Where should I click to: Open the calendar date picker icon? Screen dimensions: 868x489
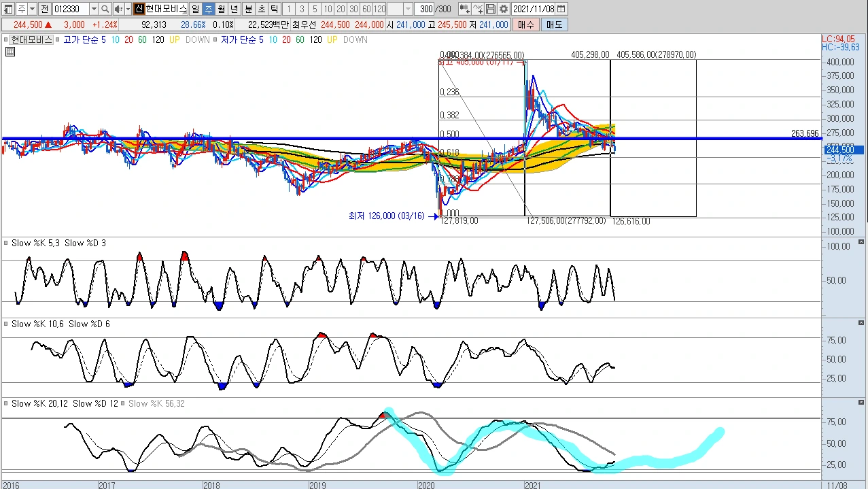(561, 9)
